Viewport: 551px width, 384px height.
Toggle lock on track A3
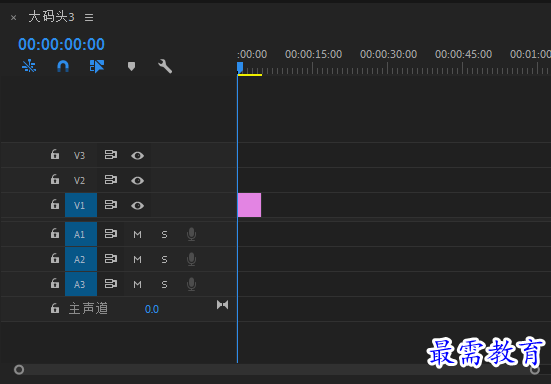[55, 283]
